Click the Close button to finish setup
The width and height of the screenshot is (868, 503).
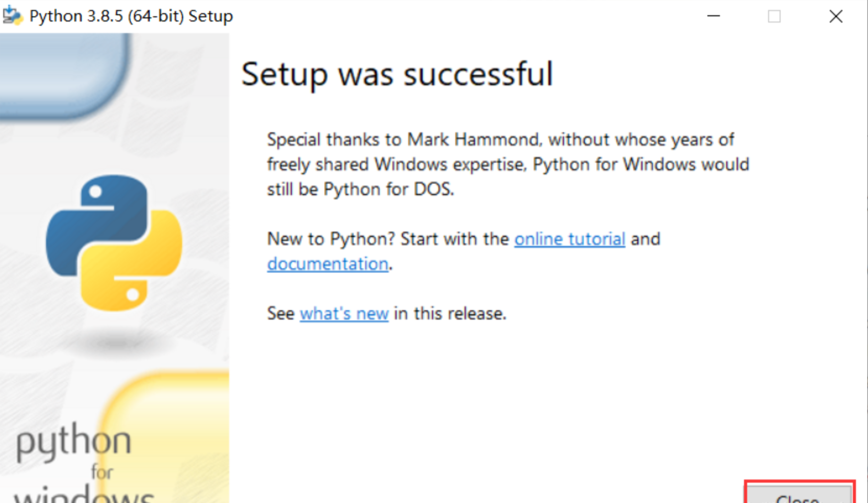(x=799, y=495)
